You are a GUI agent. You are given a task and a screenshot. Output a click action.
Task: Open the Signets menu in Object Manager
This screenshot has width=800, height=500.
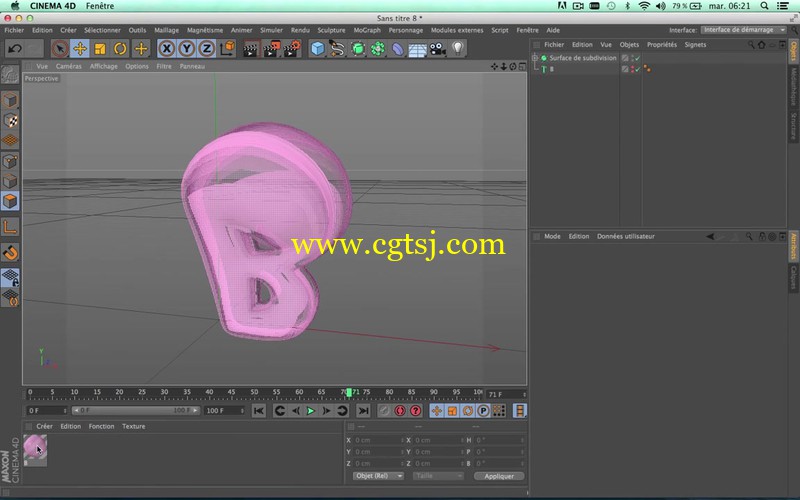point(695,45)
